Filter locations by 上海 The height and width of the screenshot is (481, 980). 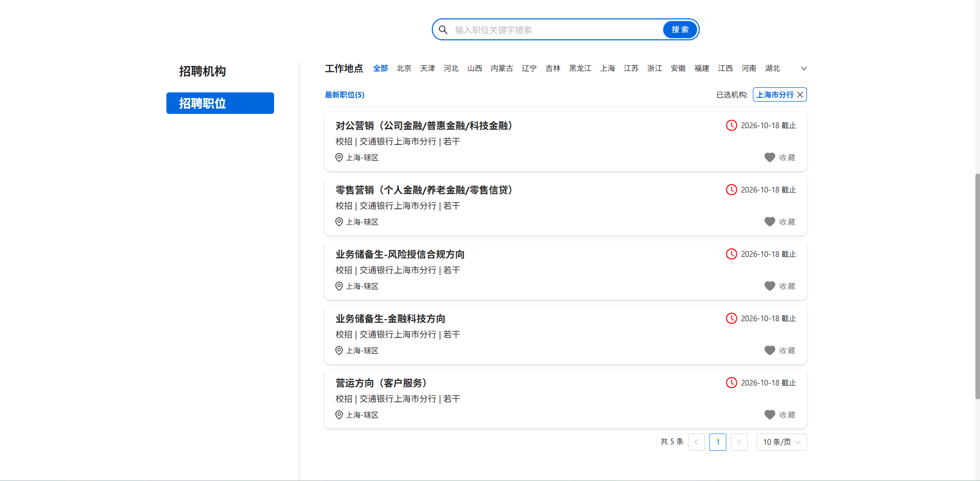(x=607, y=68)
